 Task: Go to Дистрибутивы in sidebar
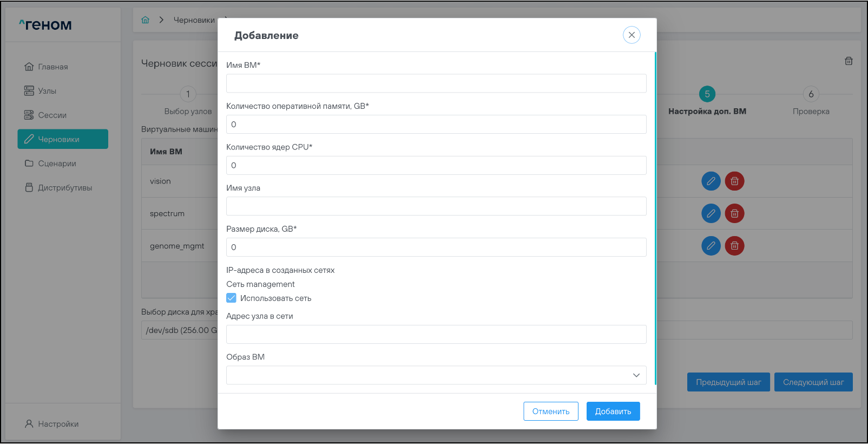(x=65, y=188)
